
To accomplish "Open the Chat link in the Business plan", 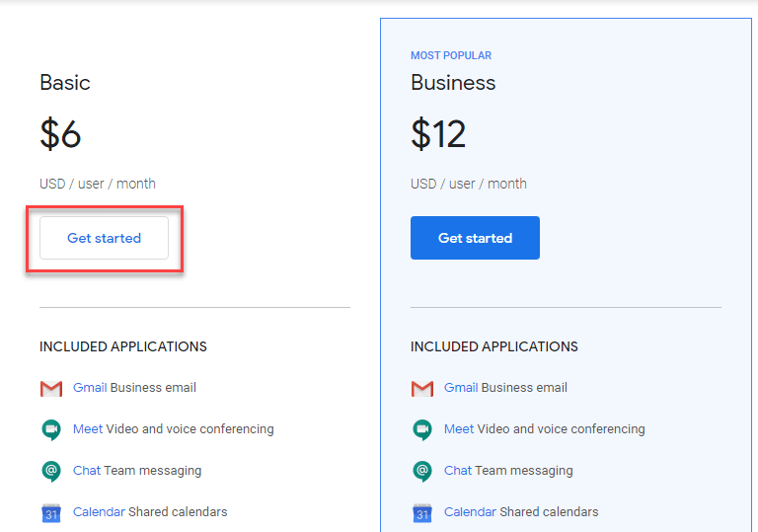I will click(458, 471).
